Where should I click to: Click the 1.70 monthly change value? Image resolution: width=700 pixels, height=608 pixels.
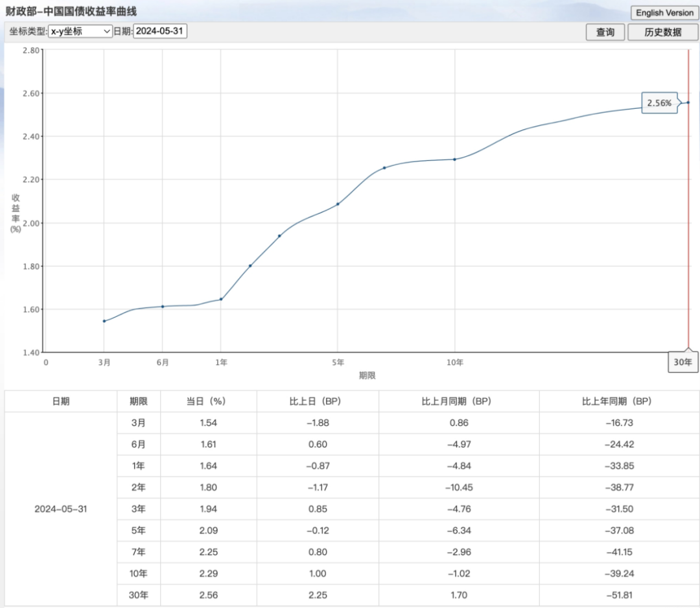coord(459,595)
